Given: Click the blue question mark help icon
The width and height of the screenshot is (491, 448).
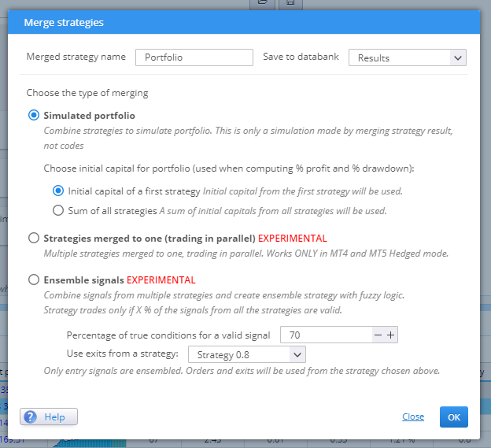Looking at the screenshot, I should pos(31,417).
